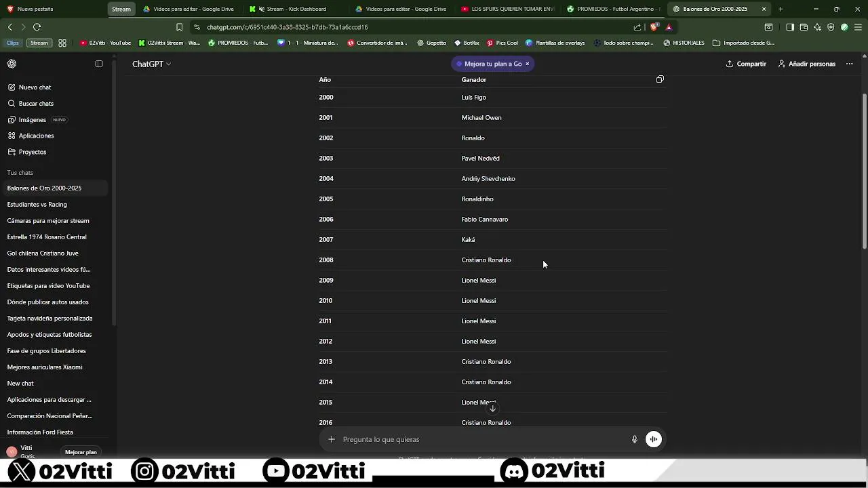Click the ChatGPT logo in the sidebar
Screen dimensions: 868x488
click(12, 64)
